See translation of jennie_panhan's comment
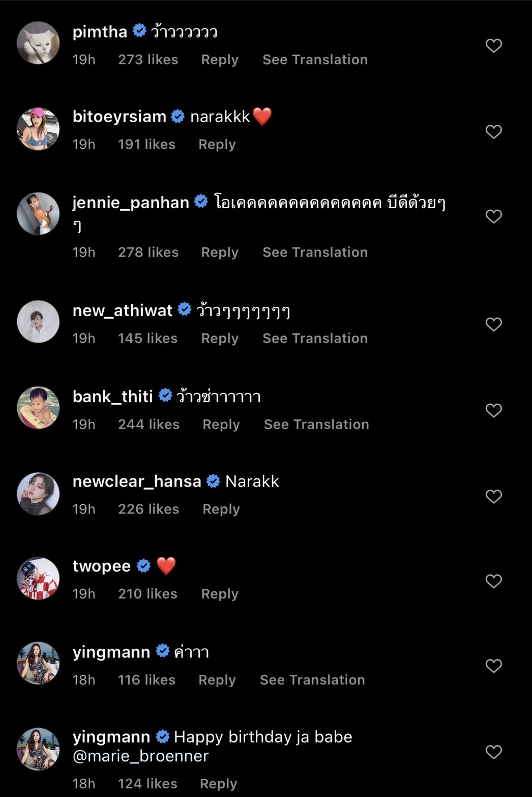Screen dimensions: 532x797 coord(315,252)
